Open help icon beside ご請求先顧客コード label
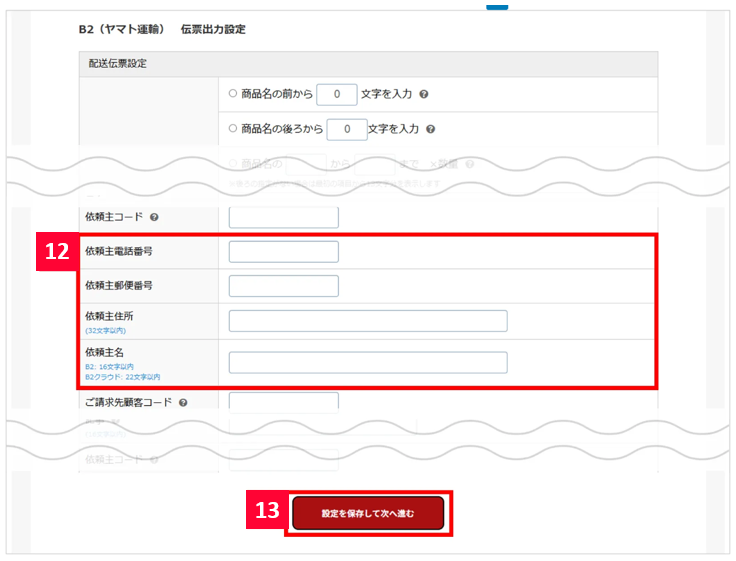The width and height of the screenshot is (736, 561). pyautogui.click(x=184, y=402)
